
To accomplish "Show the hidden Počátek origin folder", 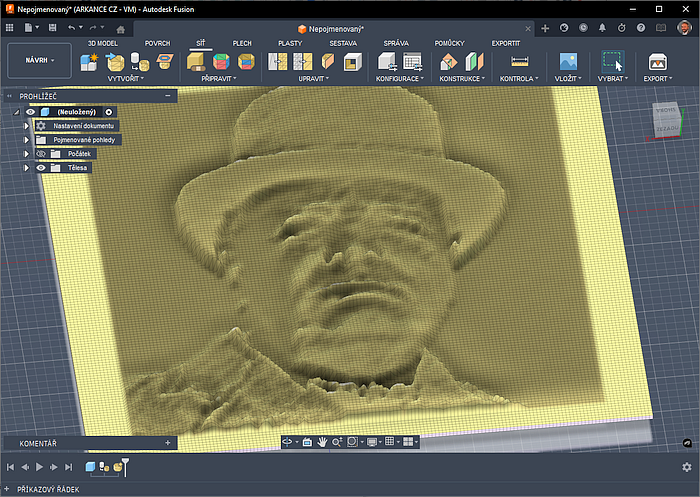I will (x=41, y=154).
